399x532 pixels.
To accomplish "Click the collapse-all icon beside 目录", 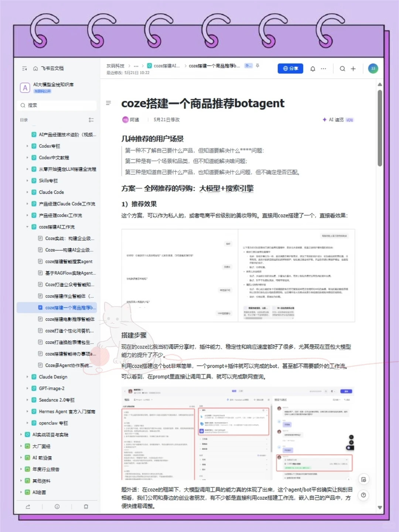I will click(91, 120).
